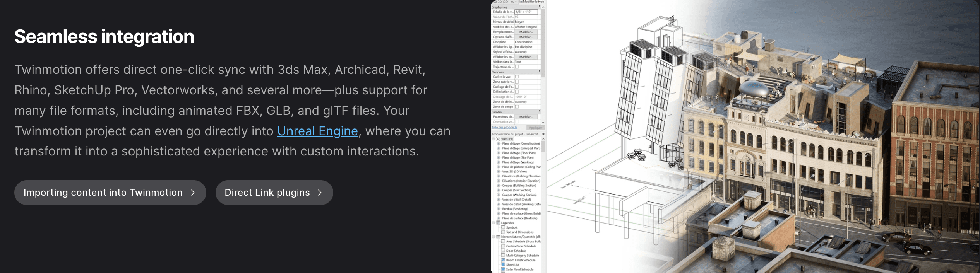Click the Multi-Category Schedule icon
The image size is (980, 273).
click(504, 255)
